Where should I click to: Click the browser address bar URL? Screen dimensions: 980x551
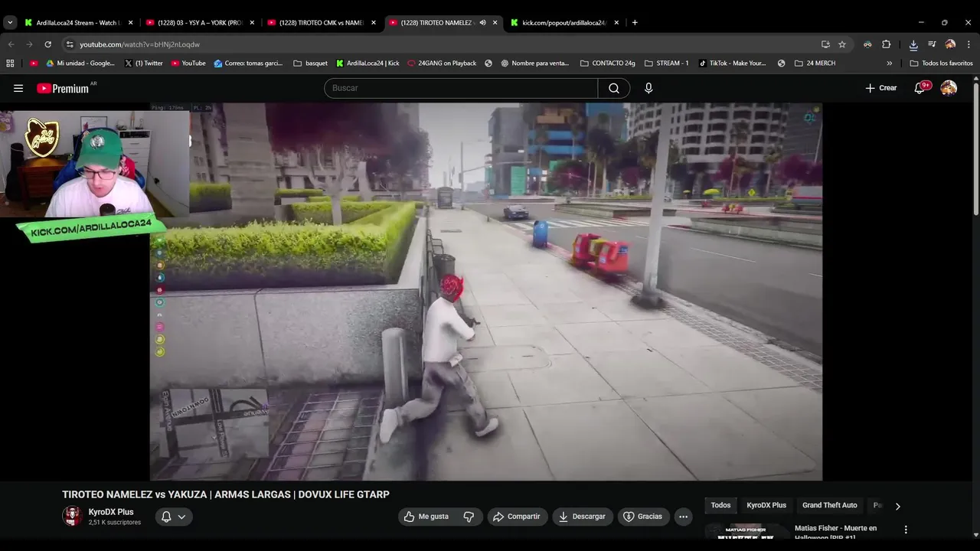tap(139, 44)
